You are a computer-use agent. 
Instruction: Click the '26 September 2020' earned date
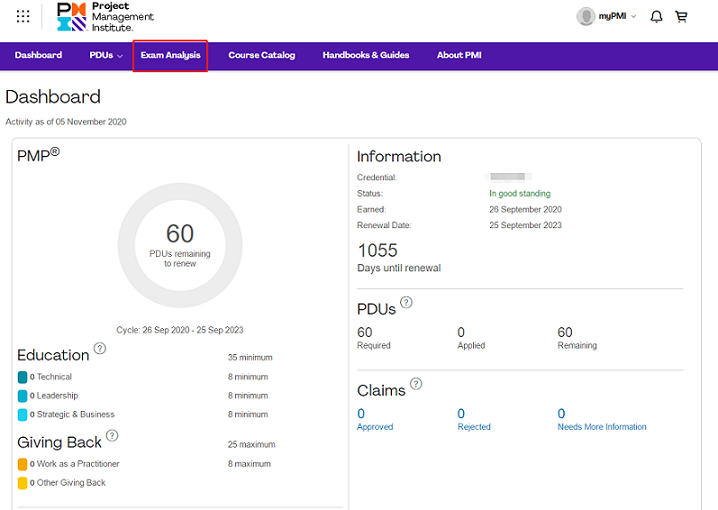[525, 209]
